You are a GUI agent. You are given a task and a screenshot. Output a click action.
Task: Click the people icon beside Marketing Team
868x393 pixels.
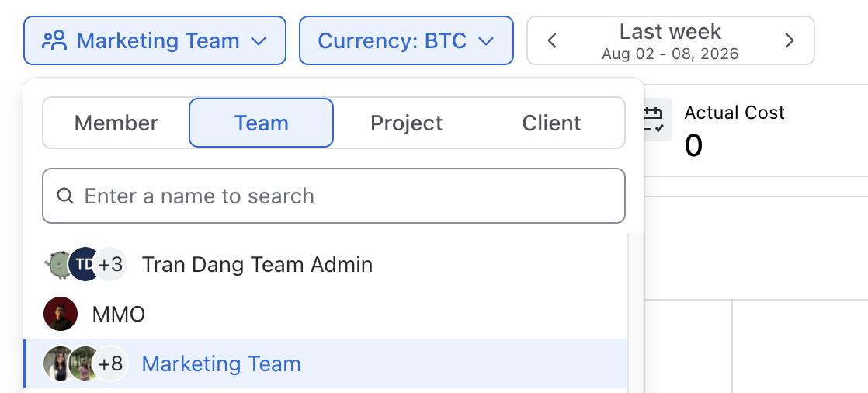pyautogui.click(x=54, y=40)
